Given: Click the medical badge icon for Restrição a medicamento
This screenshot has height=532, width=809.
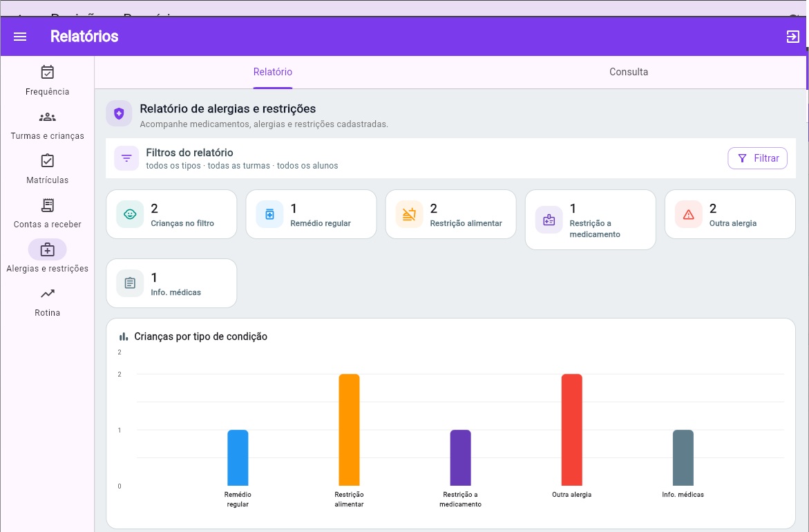Looking at the screenshot, I should click(549, 220).
